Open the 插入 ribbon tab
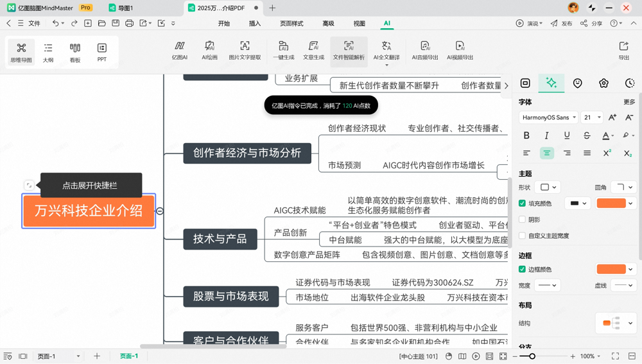The height and width of the screenshot is (364, 642). (x=255, y=24)
